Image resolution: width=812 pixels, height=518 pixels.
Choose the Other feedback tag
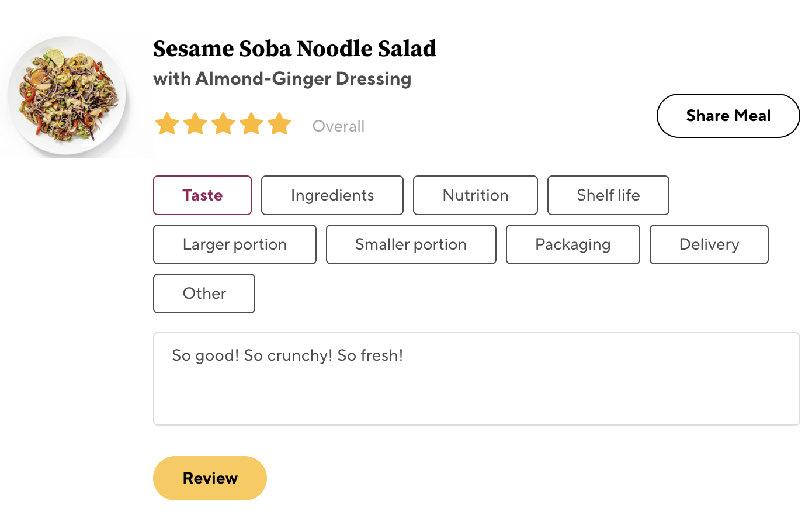coord(204,293)
